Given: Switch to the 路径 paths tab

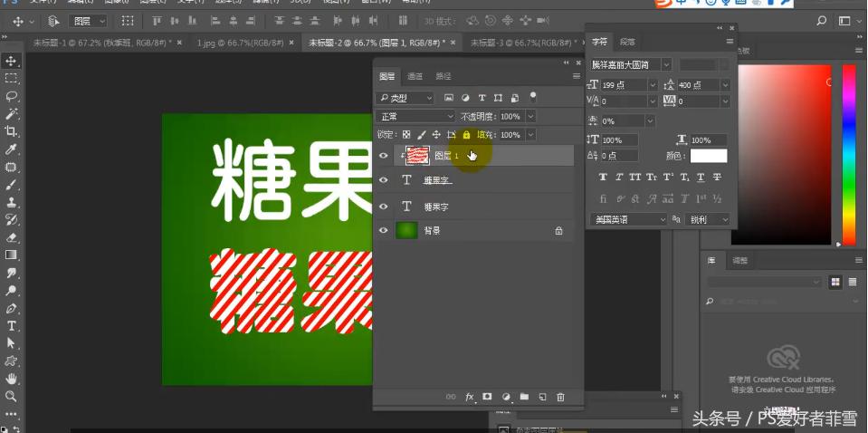Looking at the screenshot, I should pos(444,76).
